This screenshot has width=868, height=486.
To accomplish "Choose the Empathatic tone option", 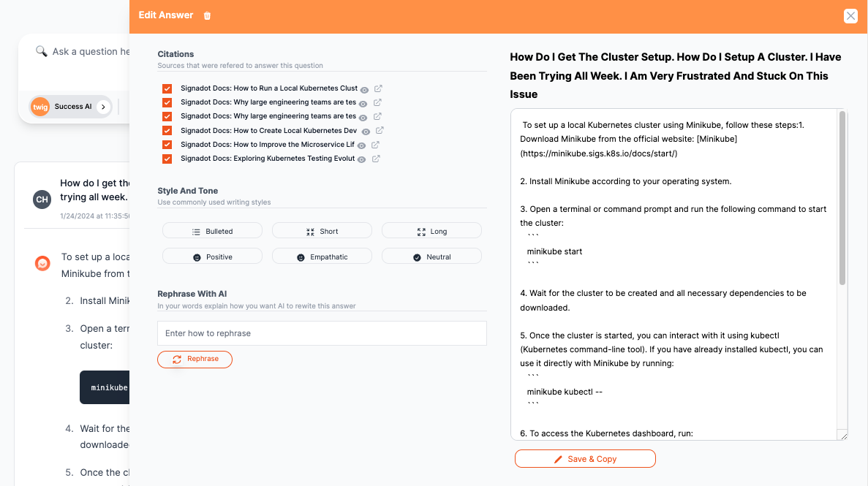I will 322,257.
